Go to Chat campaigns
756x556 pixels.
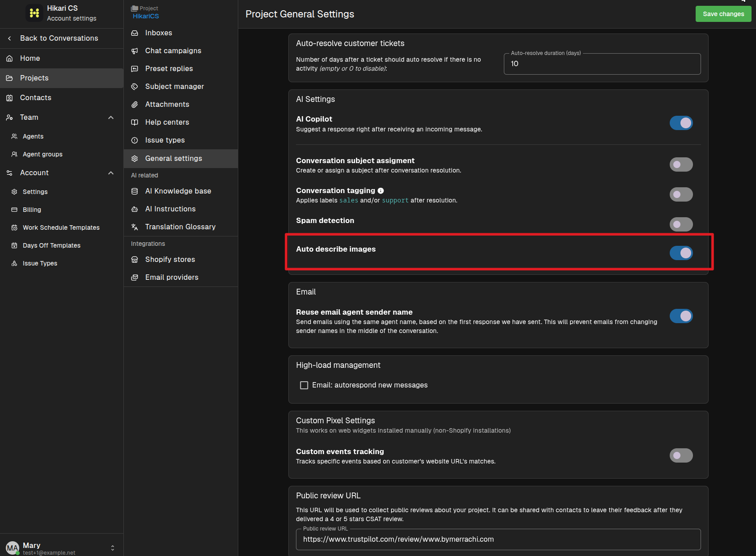[181, 51]
